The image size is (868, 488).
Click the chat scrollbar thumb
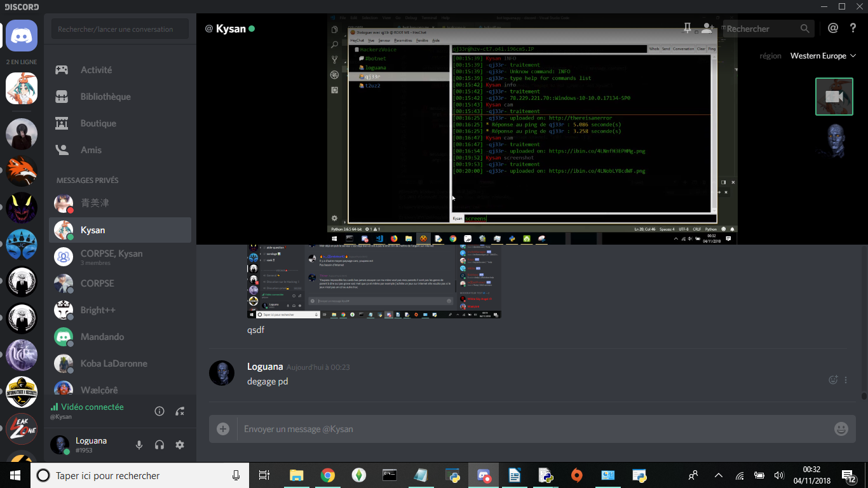tap(864, 396)
